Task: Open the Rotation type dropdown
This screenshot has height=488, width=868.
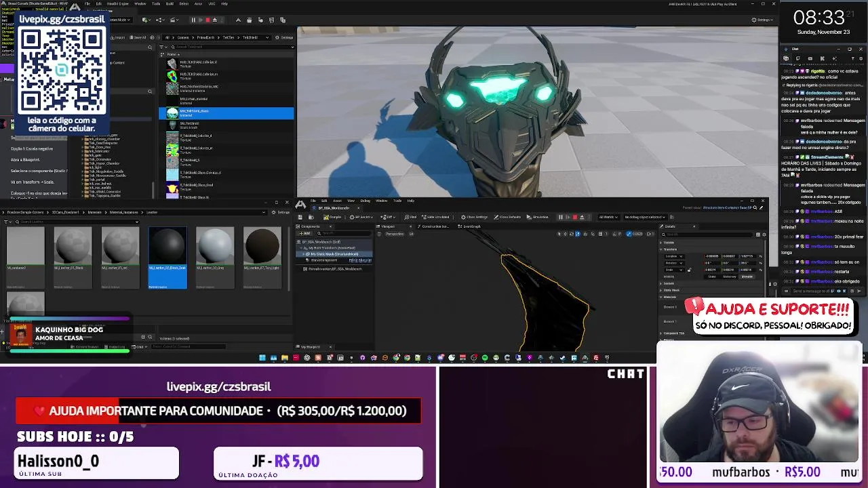Action: click(674, 263)
